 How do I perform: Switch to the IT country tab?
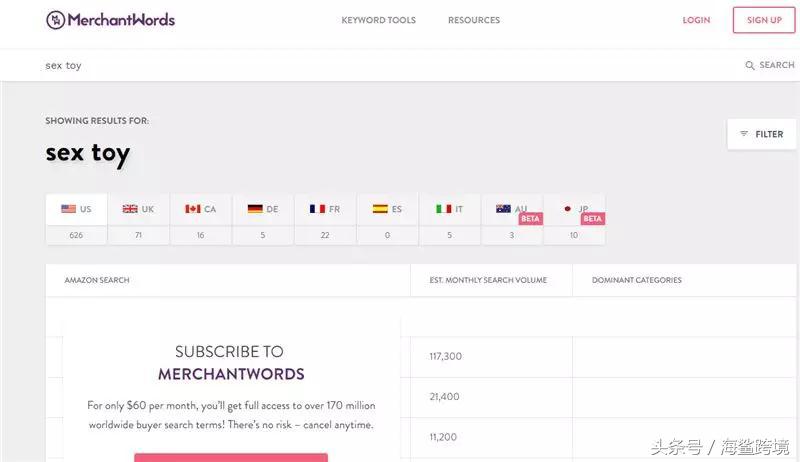(x=449, y=209)
